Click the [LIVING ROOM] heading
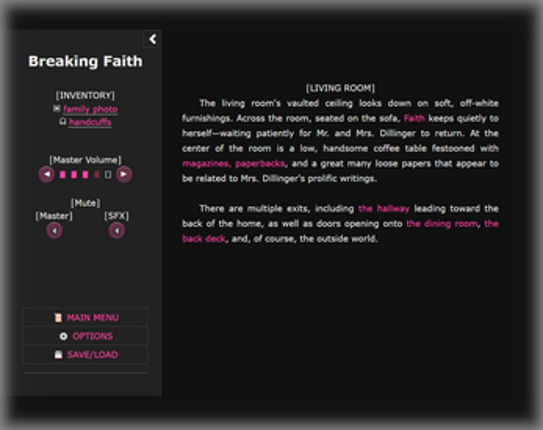Viewport: 543px width, 430px height. click(x=340, y=88)
